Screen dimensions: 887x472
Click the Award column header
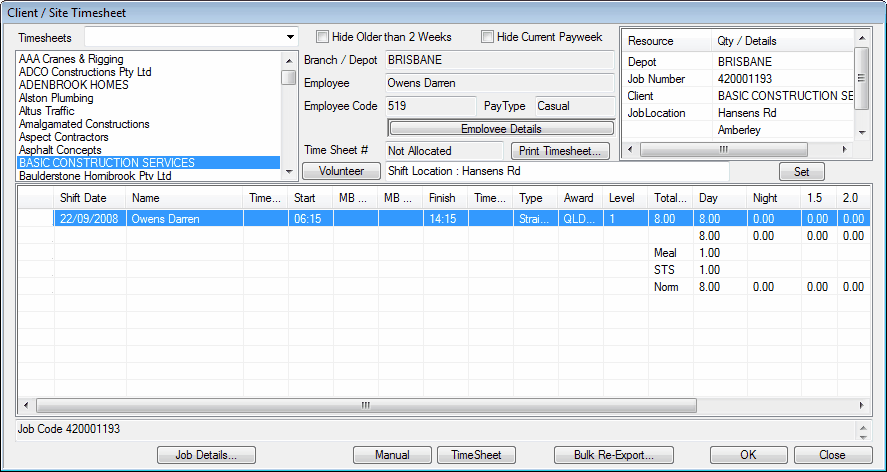(x=578, y=198)
